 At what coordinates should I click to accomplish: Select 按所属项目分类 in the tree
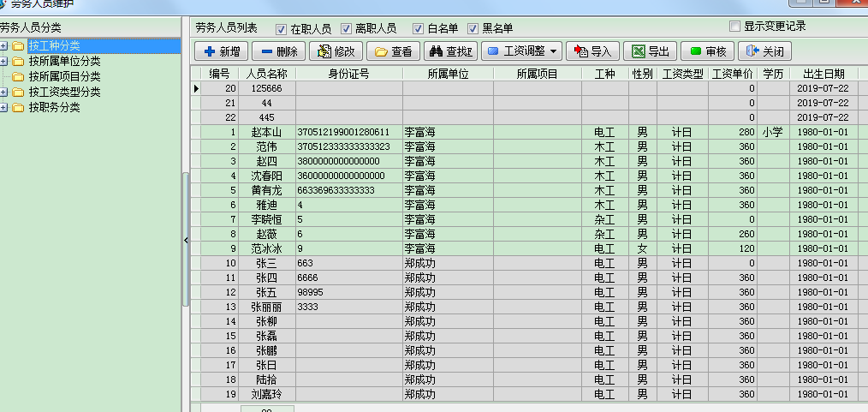click(x=65, y=76)
